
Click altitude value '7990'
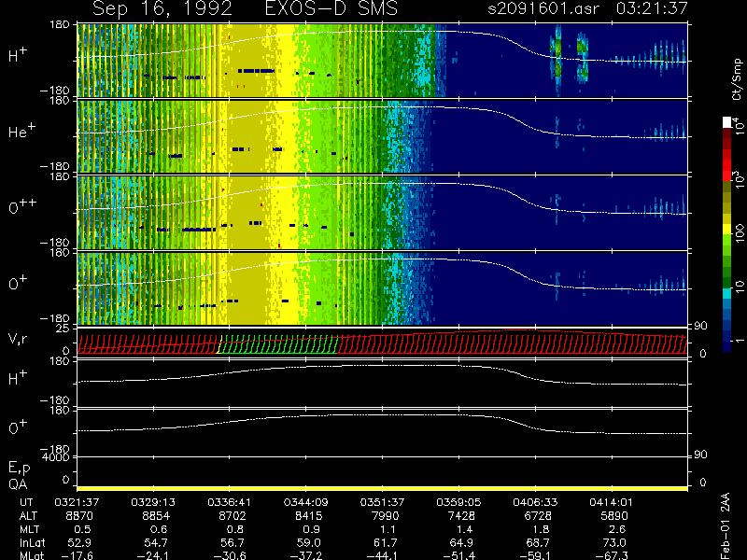[x=385, y=516]
